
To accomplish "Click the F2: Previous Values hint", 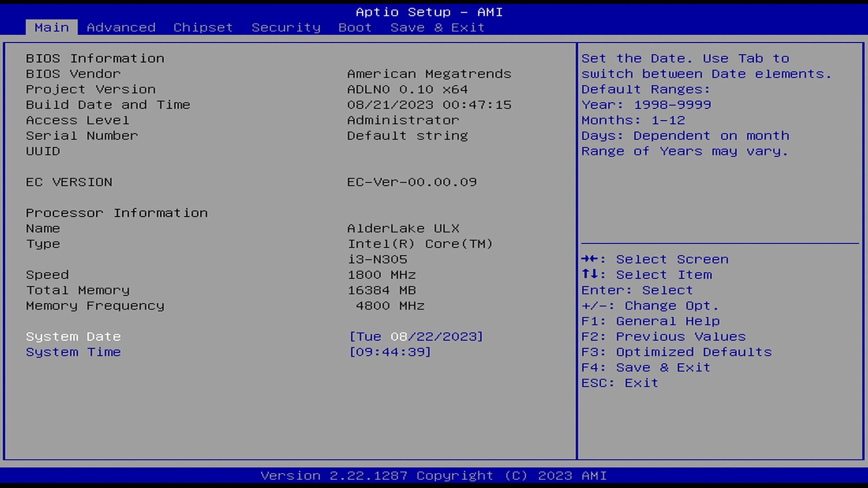I will [x=663, y=337].
